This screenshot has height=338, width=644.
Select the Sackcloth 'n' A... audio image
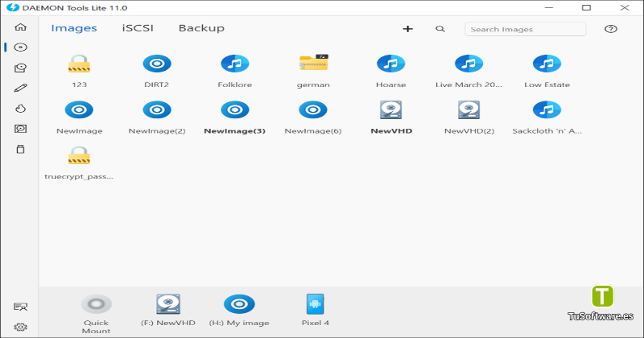pos(547,110)
